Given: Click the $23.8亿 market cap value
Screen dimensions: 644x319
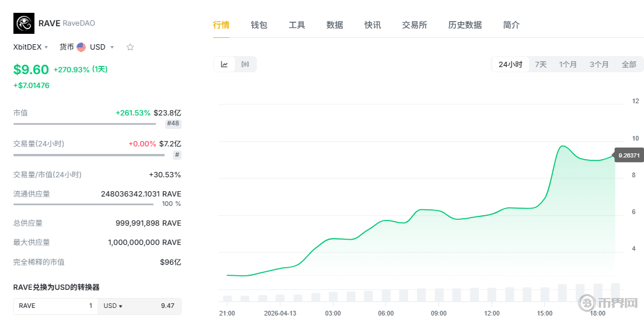Looking at the screenshot, I should click(x=168, y=113).
